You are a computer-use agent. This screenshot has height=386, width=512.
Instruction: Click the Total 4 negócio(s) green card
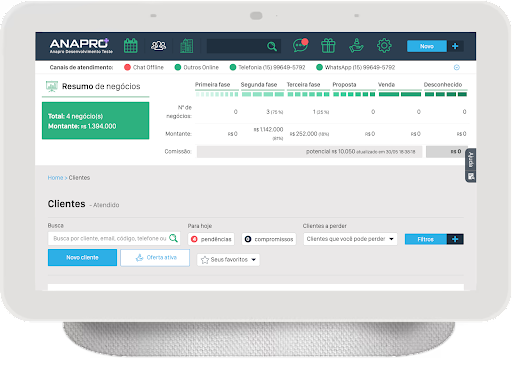tap(95, 121)
